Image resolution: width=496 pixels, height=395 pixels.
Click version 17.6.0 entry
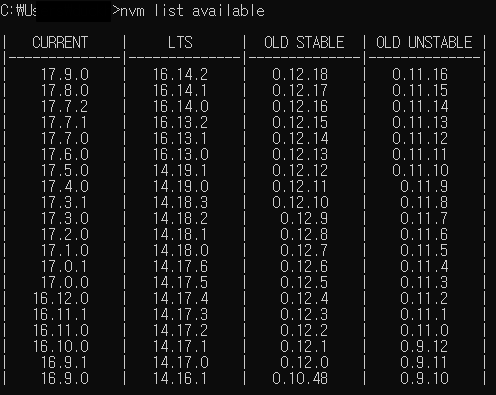65,154
